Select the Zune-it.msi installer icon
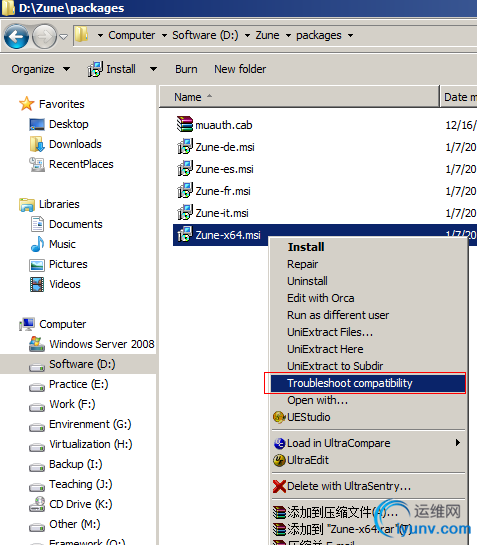Screen dimensions: 477x545 click(185, 212)
